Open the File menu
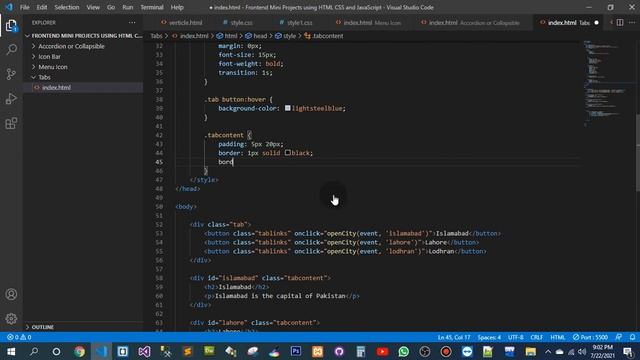The width and height of the screenshot is (640, 360). [24, 7]
